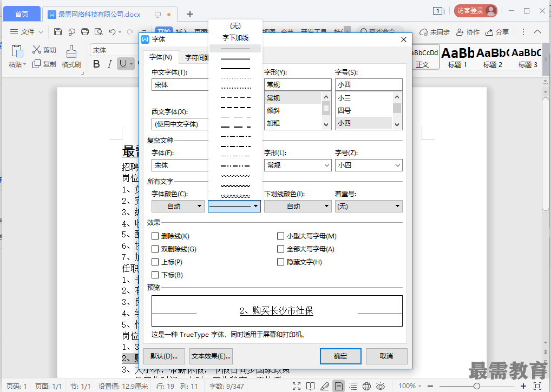551x392 pixels.
Task: Open the 文件 file menu
Action: 27,32
